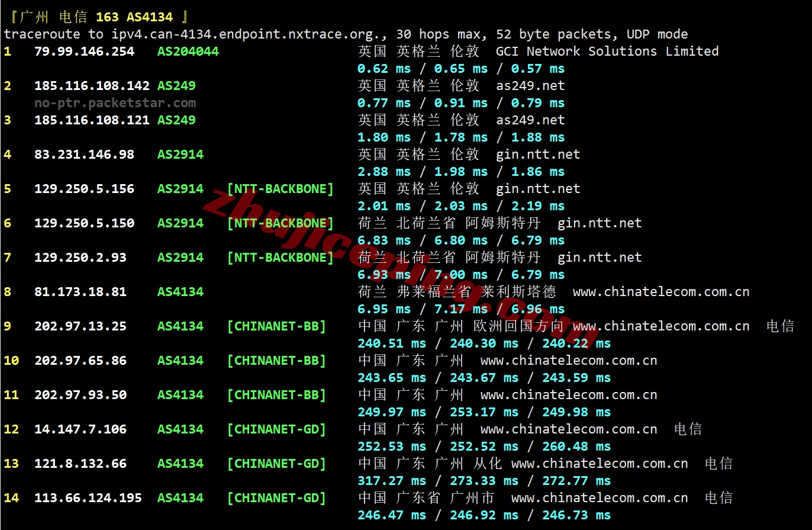This screenshot has height=530, width=812.
Task: Click the NTT-BACKBONE tag on hop 5
Action: (x=280, y=189)
